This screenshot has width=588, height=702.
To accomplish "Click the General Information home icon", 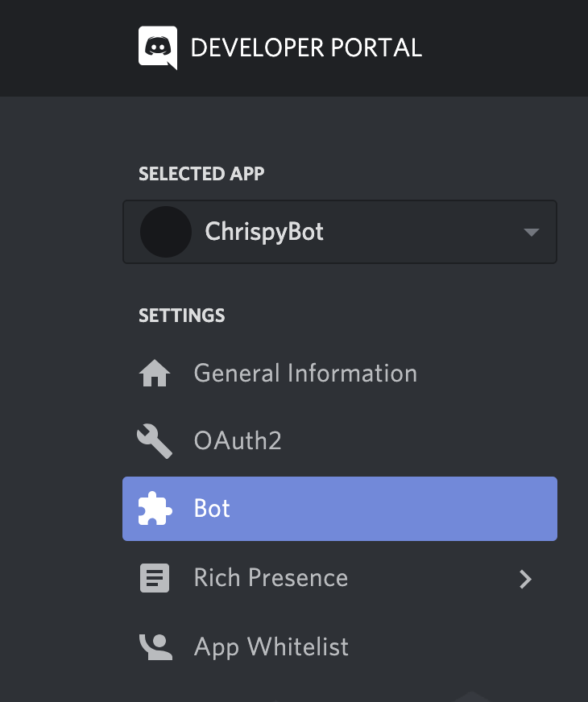I will pos(155,373).
